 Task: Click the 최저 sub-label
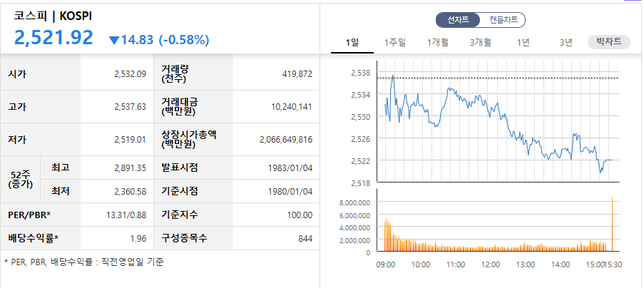point(60,191)
